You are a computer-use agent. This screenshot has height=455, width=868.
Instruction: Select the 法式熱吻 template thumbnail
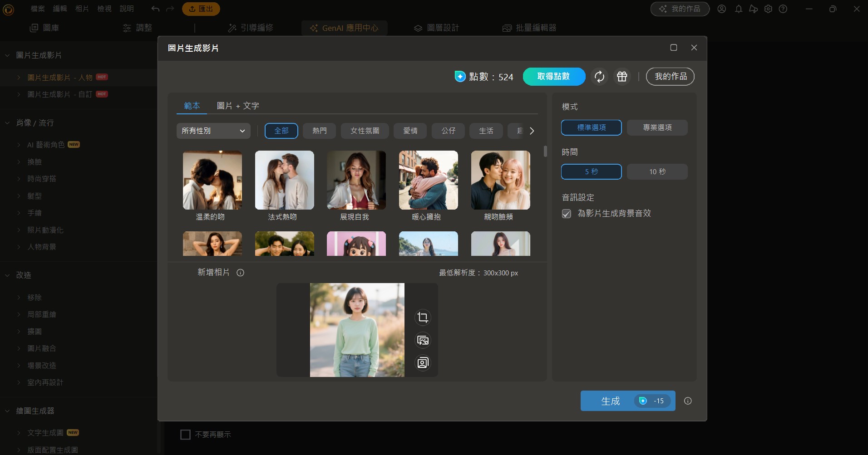(285, 180)
